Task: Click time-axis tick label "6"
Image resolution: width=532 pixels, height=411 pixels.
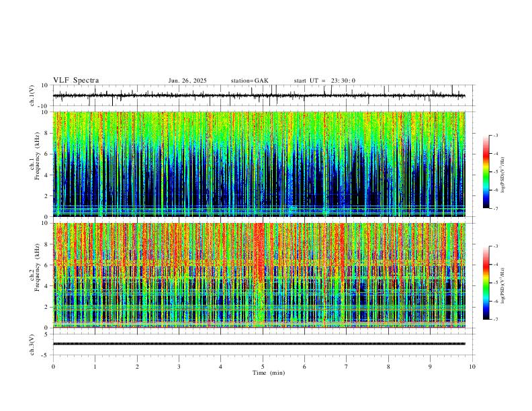Action: (305, 367)
